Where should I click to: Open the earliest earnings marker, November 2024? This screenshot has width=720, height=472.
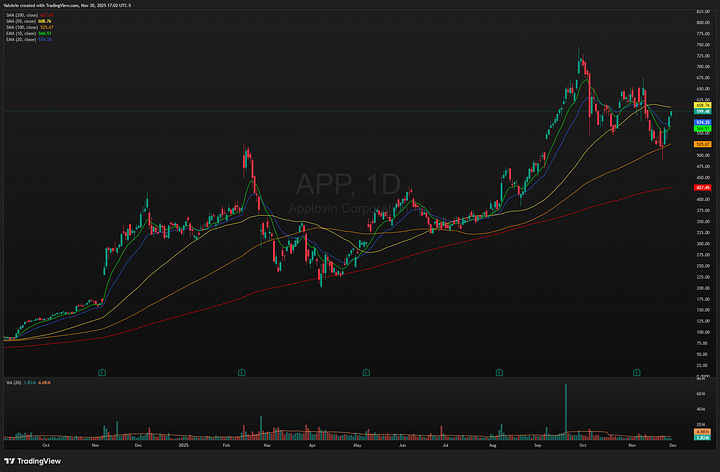click(x=102, y=372)
